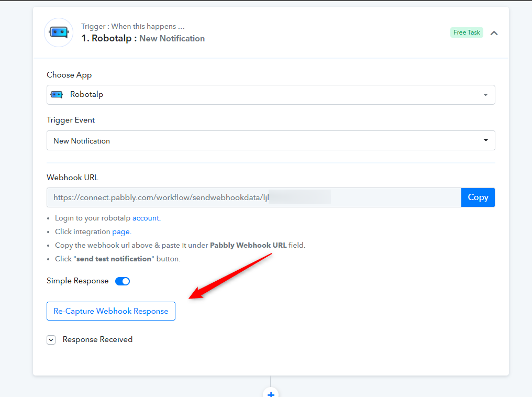Open the robotalp account link
This screenshot has width=532, height=397.
(x=146, y=218)
